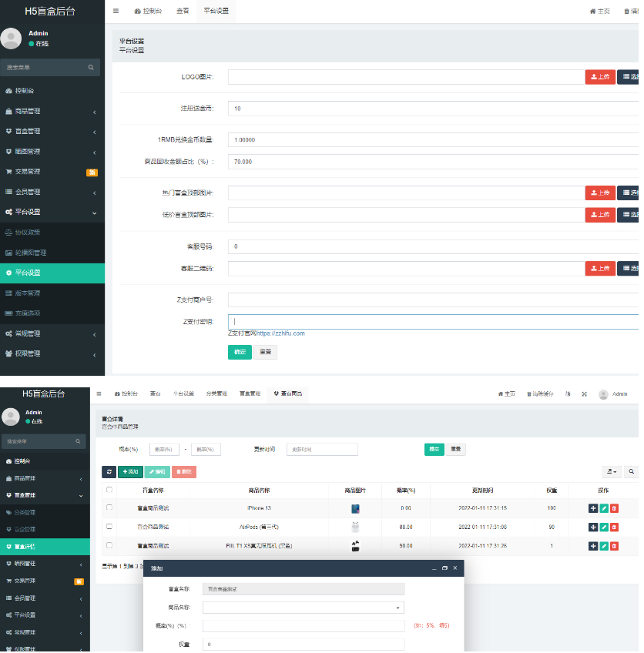
Task: Click green edit icon in iPhone 13 row
Action: click(x=604, y=508)
